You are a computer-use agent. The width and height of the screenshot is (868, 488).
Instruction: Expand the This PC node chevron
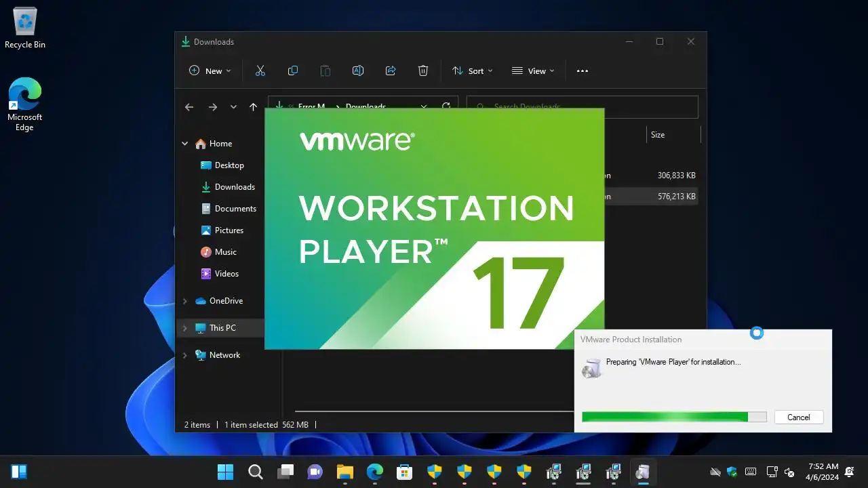[x=185, y=328]
